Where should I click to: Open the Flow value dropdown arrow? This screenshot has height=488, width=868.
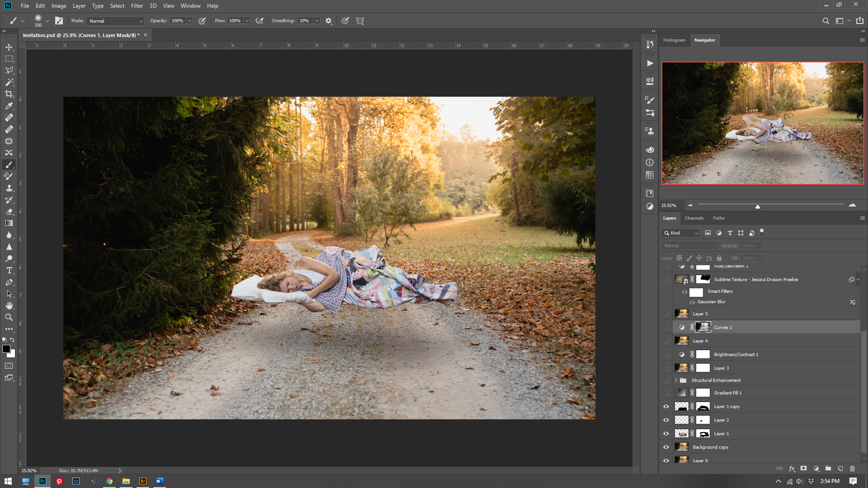(247, 21)
